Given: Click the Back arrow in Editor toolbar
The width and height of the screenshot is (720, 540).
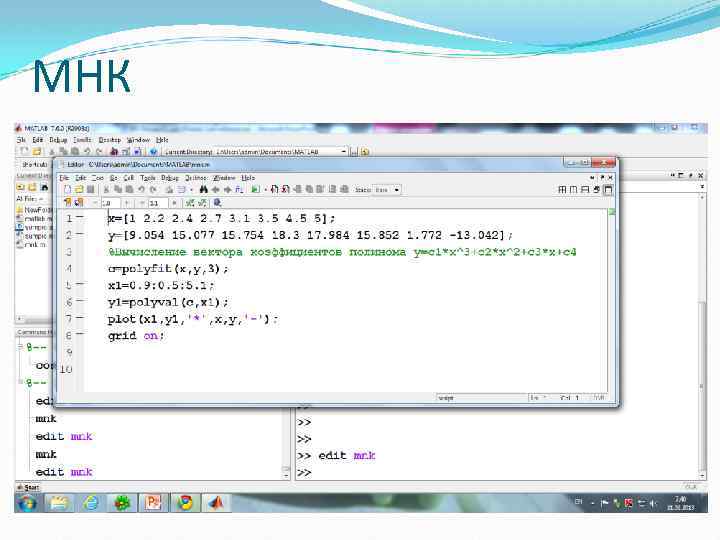Looking at the screenshot, I should pyautogui.click(x=215, y=190).
